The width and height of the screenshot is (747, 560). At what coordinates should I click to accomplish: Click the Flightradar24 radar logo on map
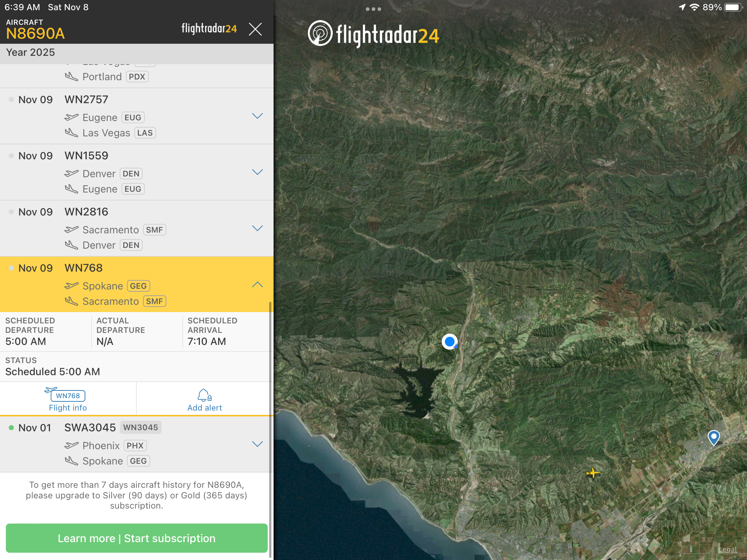320,33
